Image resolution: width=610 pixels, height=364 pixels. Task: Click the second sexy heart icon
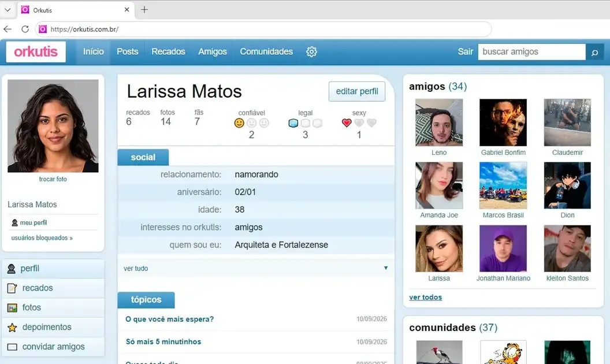[359, 123]
